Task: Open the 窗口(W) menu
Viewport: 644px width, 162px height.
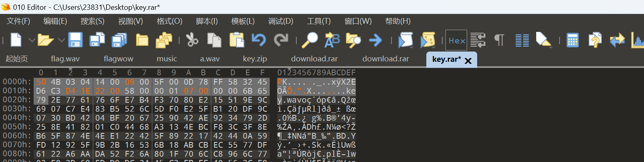Action: click(358, 21)
